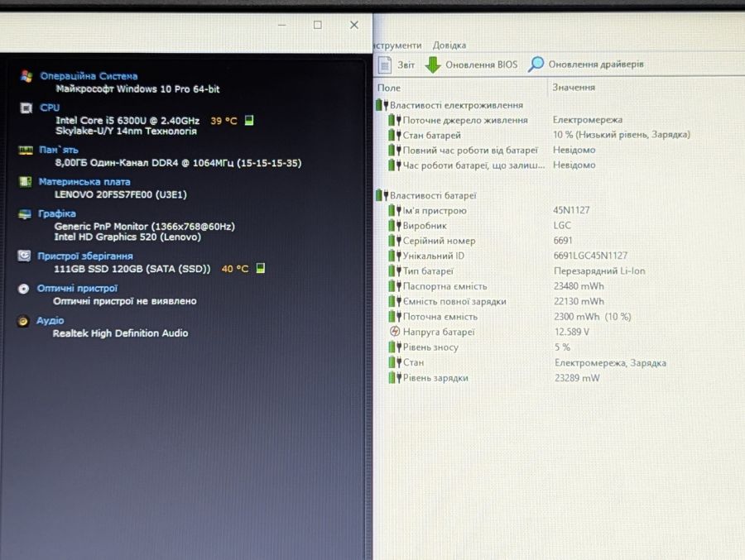The width and height of the screenshot is (745, 560).
Task: Click battery icon next to Серійний номер
Action: pos(395,241)
